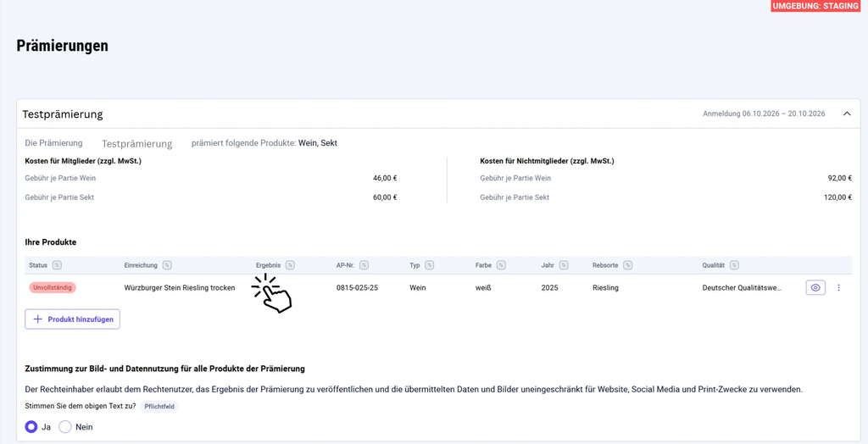
Task: Add a product with Produkt hinzufügen
Action: (73, 319)
